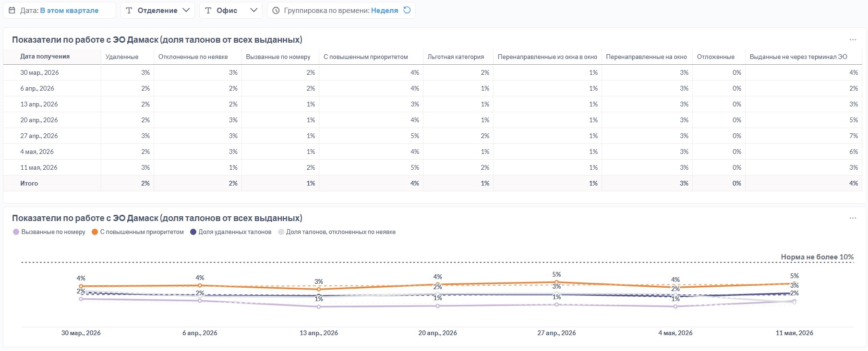Select the '6 апр., 2026' table row date

(x=37, y=88)
